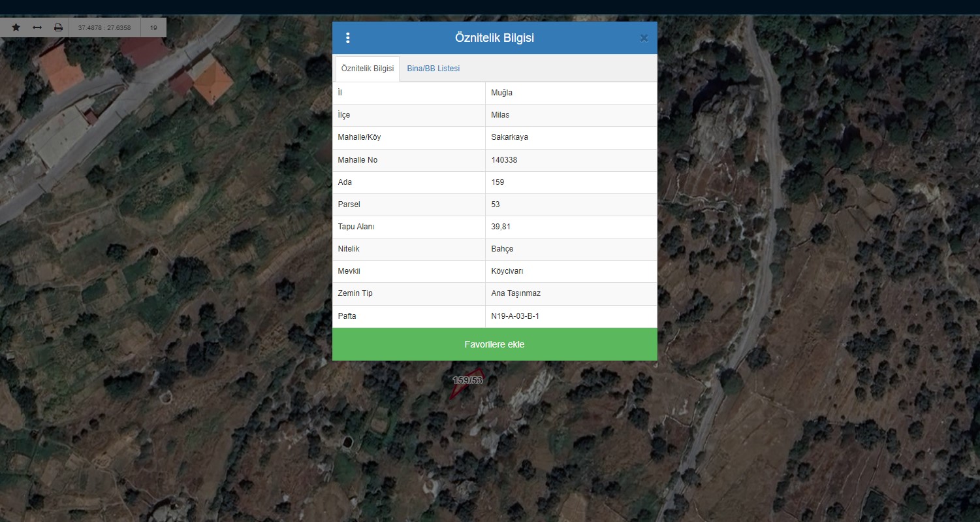Select the Öznitelik Bilgisi tab
The width and height of the screenshot is (980, 522).
(x=368, y=69)
